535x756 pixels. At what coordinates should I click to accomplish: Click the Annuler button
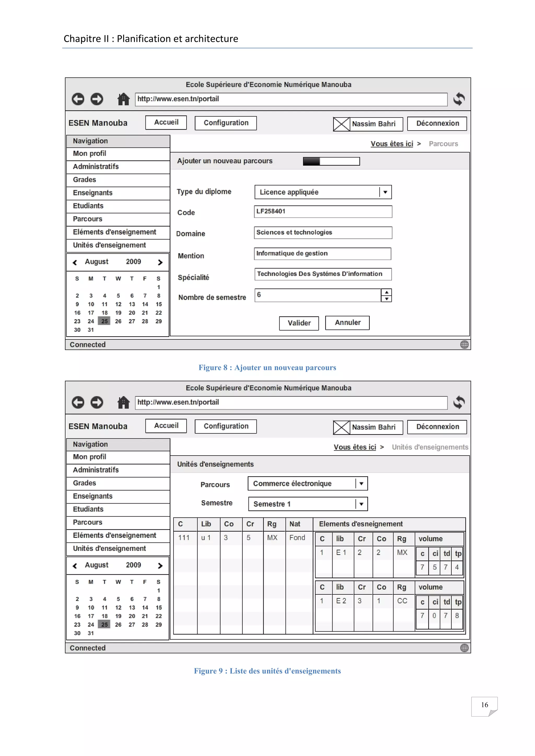pyautogui.click(x=347, y=322)
